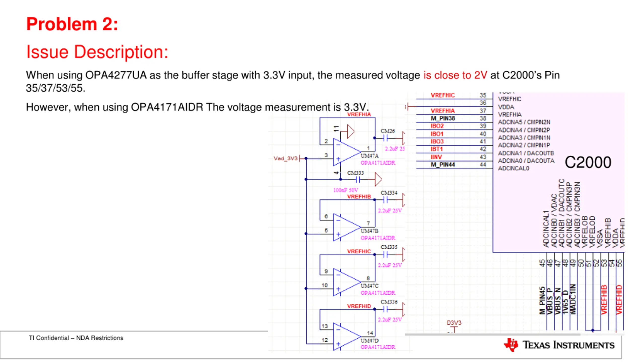Click the vertical VBUS_N net label
This screenshot has width=644, height=362.
pyautogui.click(x=557, y=301)
